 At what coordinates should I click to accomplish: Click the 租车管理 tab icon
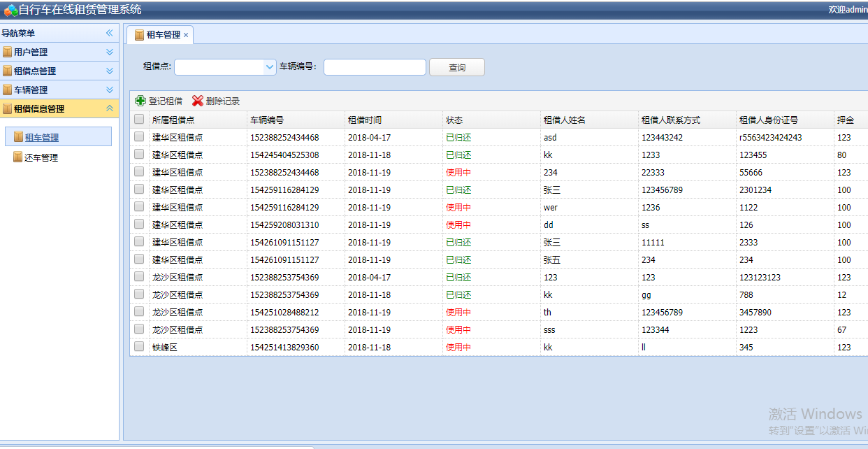[140, 35]
